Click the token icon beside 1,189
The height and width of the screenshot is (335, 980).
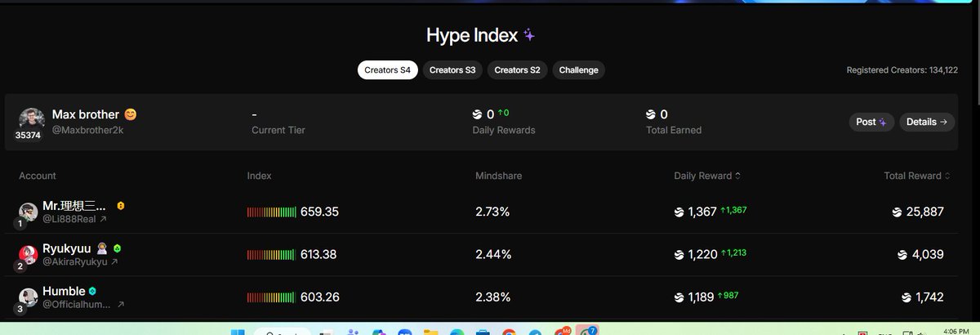point(679,297)
